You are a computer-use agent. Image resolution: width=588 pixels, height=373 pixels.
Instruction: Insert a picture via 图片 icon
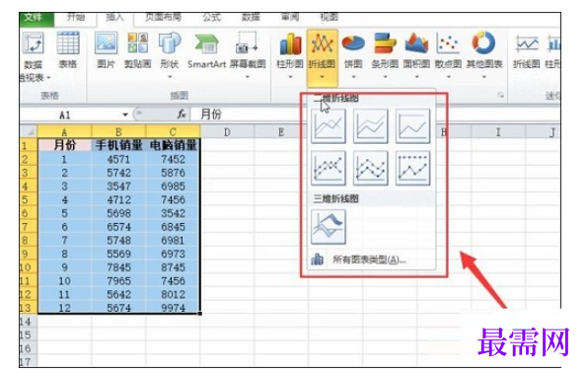(x=106, y=50)
